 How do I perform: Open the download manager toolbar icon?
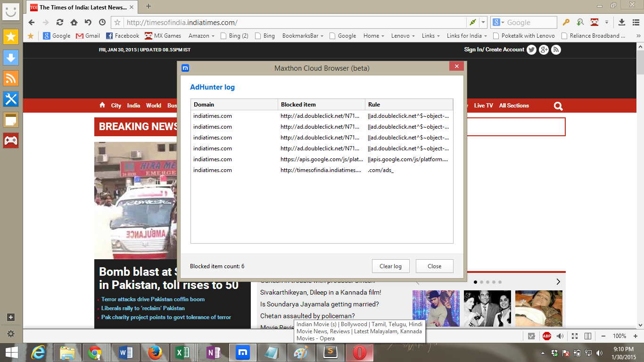pyautogui.click(x=622, y=22)
